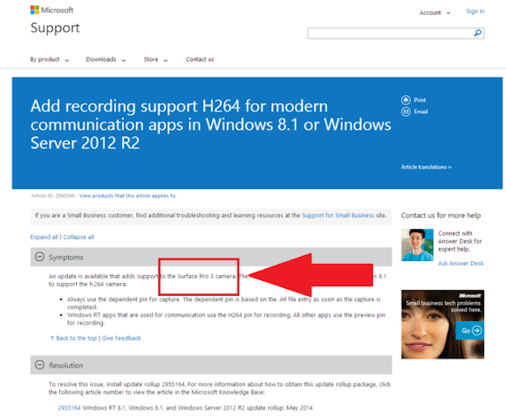506x420 pixels.
Task: Click the Answer Desk person thumbnail
Action: tap(416, 245)
